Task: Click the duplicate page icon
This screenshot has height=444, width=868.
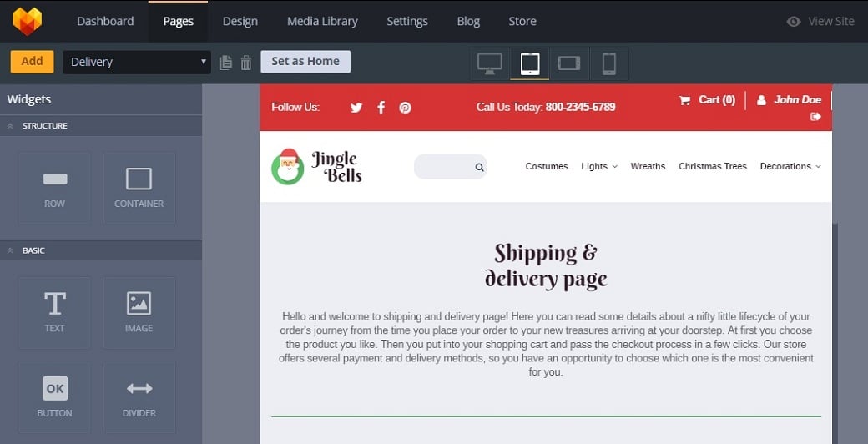Action: (225, 63)
